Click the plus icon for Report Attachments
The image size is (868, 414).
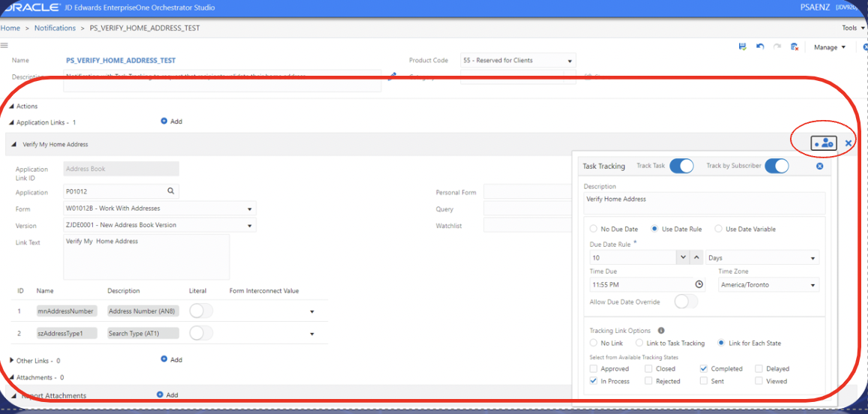(x=160, y=394)
